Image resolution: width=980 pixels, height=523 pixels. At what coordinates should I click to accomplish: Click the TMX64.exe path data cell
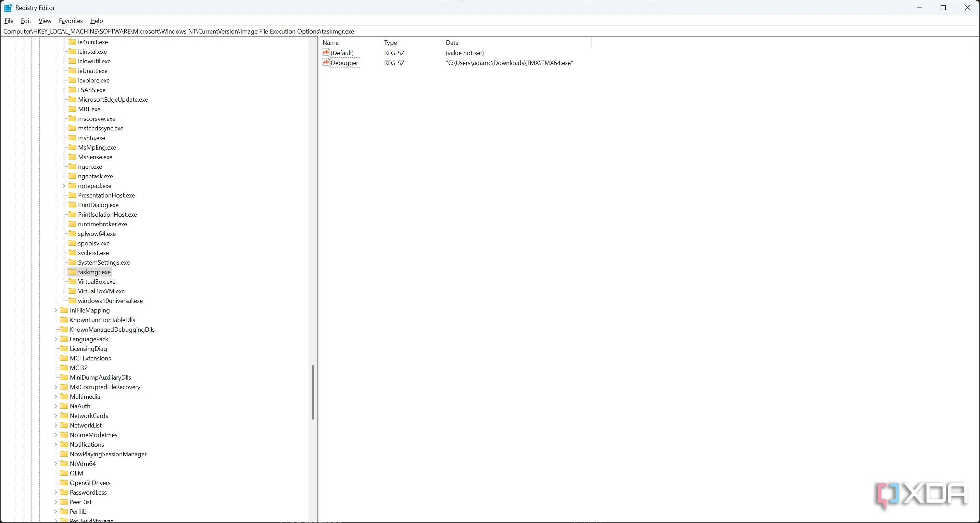[510, 63]
